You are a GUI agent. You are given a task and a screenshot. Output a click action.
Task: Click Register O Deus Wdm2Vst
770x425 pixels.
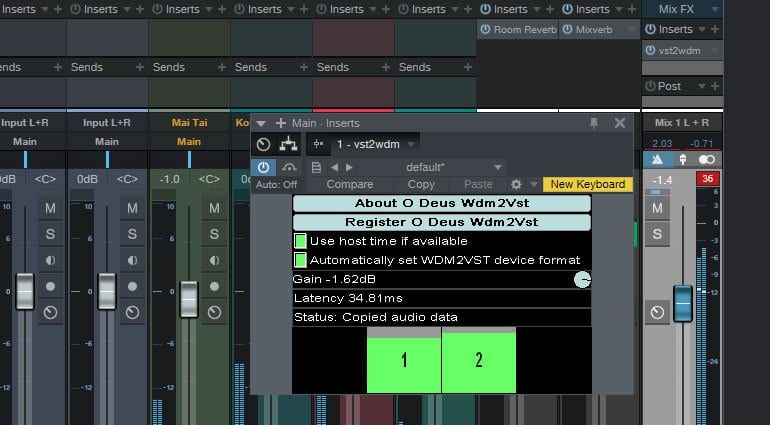coord(441,222)
